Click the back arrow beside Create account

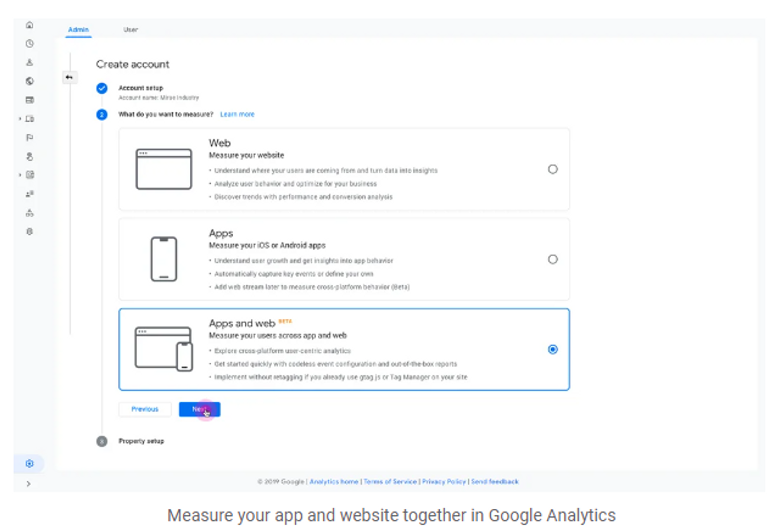(69, 77)
